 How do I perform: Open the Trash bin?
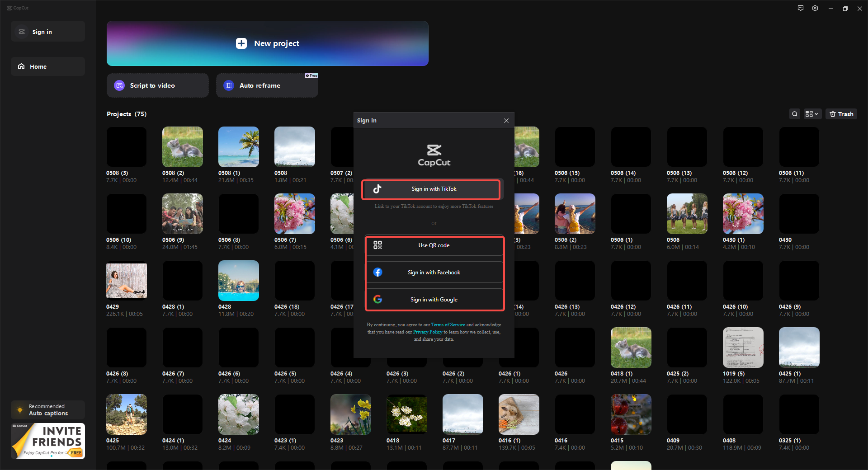(x=841, y=114)
